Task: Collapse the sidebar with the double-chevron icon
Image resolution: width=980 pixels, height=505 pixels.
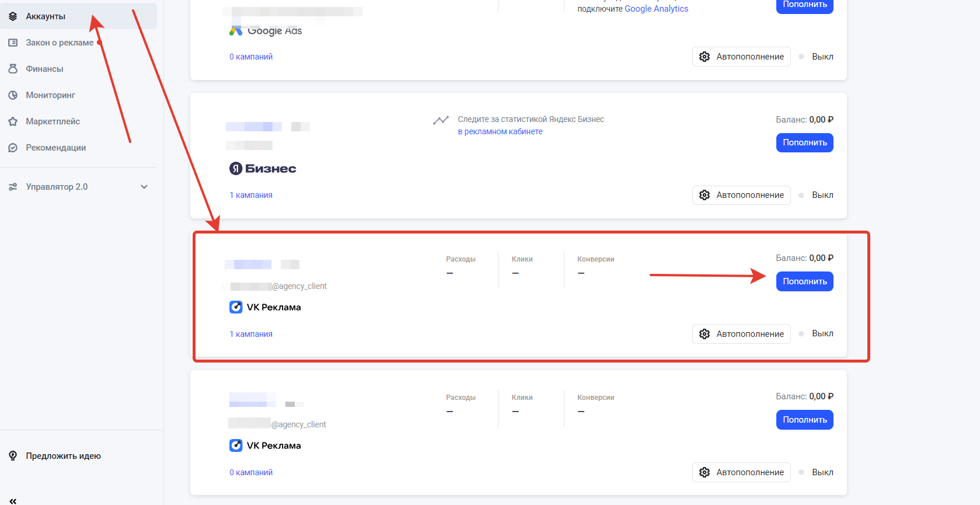Action: [x=13, y=501]
